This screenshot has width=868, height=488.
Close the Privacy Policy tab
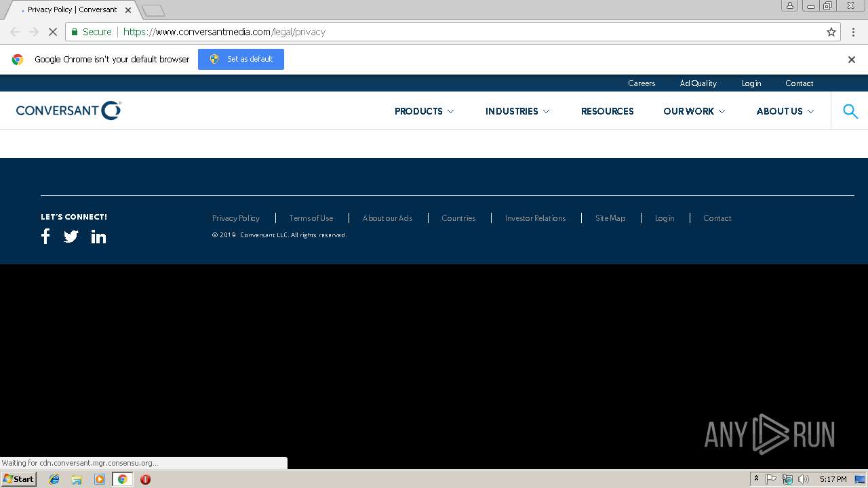pos(128,10)
